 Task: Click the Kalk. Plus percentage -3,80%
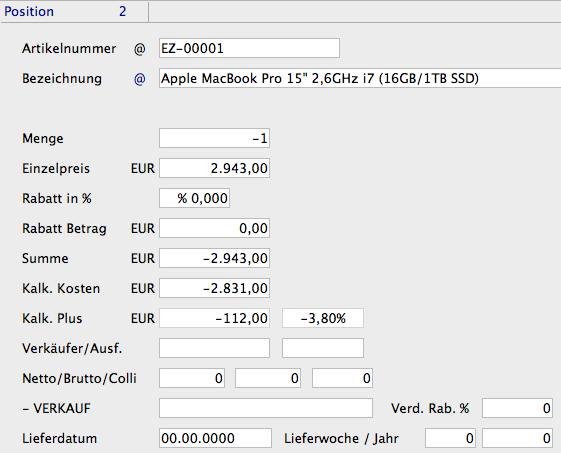[x=323, y=318]
